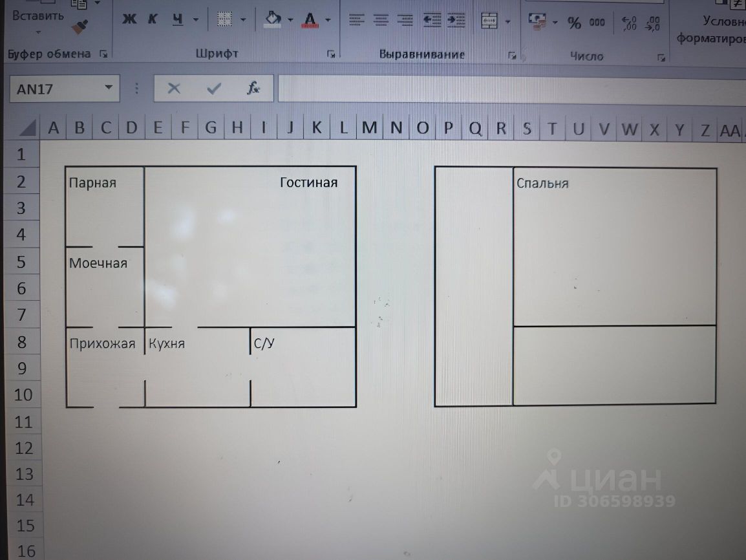This screenshot has height=560, width=746.
Task: Open Name Box dropdown arrow
Action: point(109,87)
